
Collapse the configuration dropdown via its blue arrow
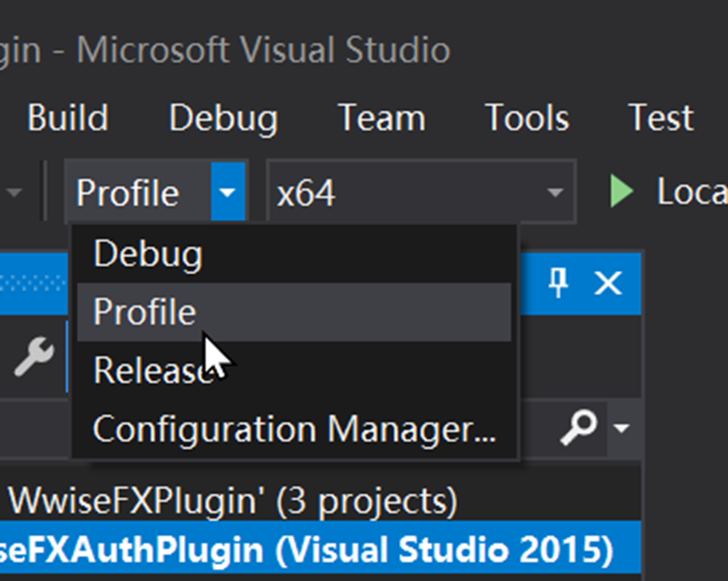pos(227,192)
